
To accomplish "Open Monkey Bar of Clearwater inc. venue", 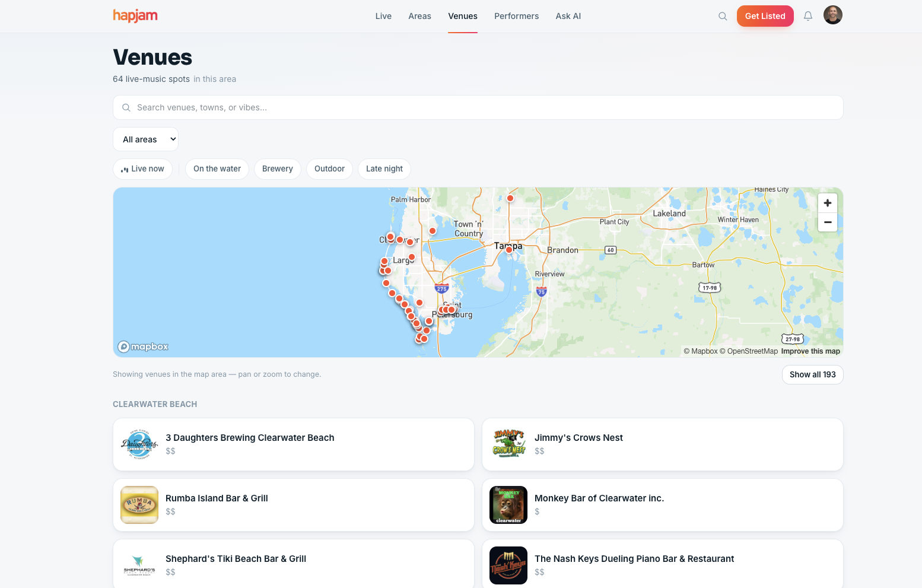I will coord(663,505).
